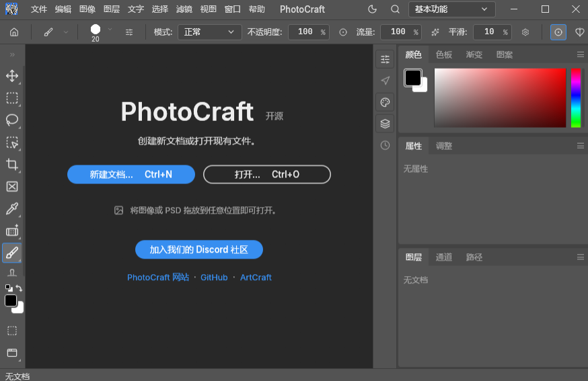
Task: Open the brush settings panel icon
Action: point(129,32)
